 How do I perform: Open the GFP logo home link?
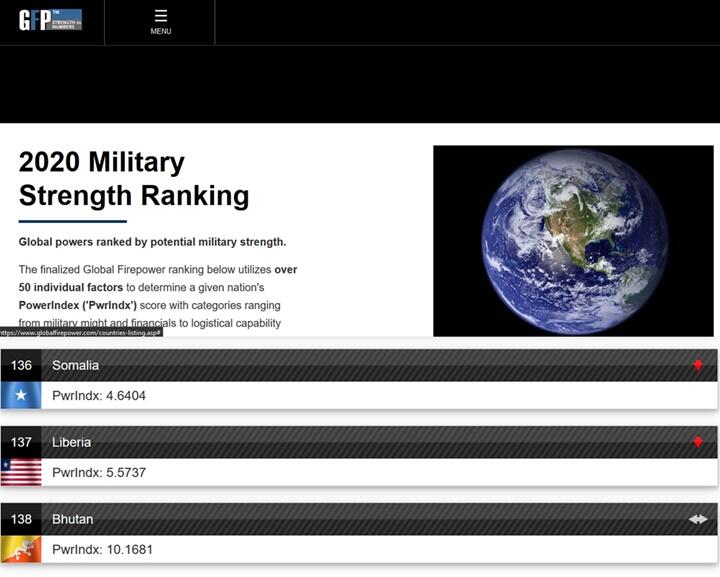tap(51, 20)
